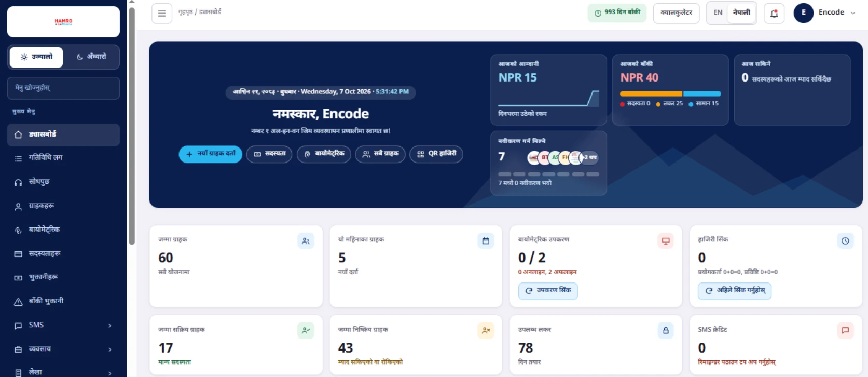Click the Hamro logo in sidebar
868x377 pixels.
[63, 22]
